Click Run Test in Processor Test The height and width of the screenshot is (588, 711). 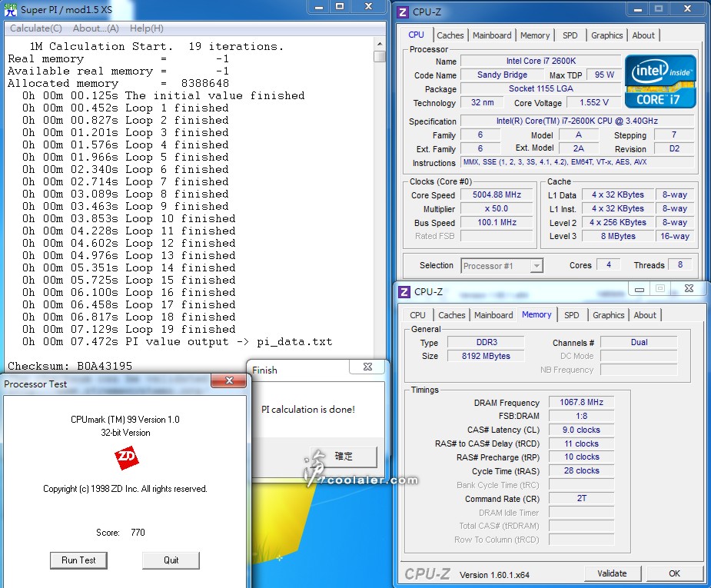(78, 560)
